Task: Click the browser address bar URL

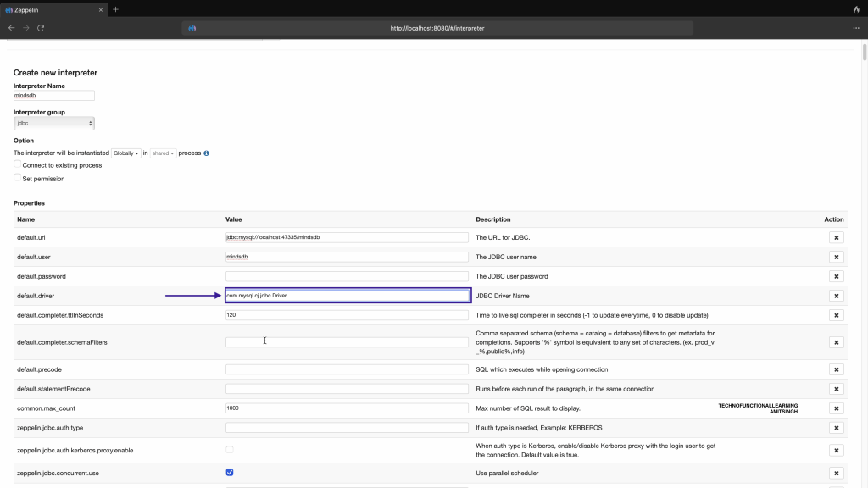Action: [x=437, y=28]
